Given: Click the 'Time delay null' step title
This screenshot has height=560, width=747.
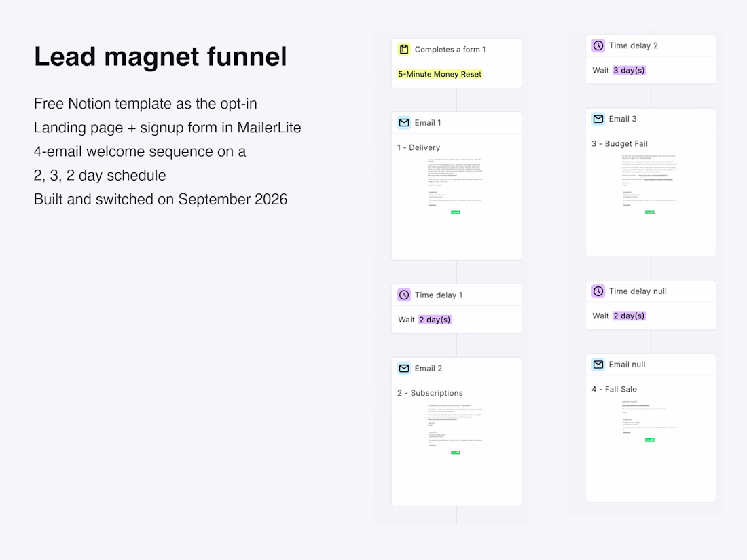Looking at the screenshot, I should coord(638,291).
